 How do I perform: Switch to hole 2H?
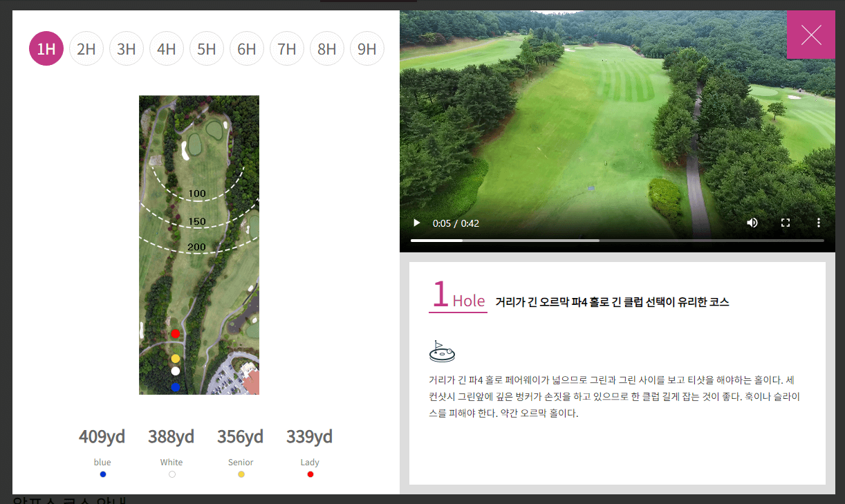[86, 48]
